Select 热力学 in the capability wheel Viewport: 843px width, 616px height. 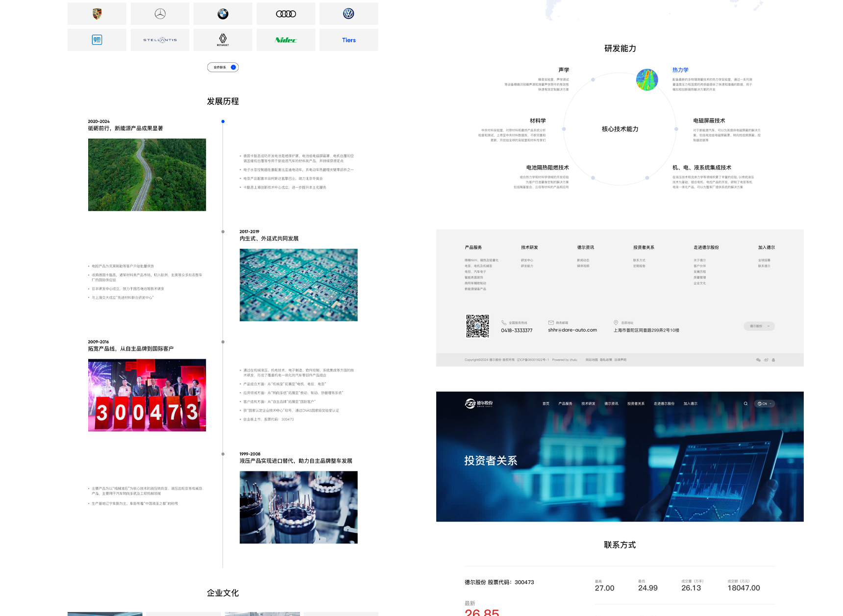tap(680, 70)
